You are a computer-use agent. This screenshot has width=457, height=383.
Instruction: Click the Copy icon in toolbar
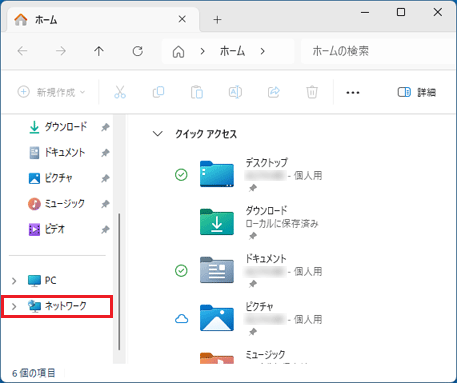click(x=158, y=92)
